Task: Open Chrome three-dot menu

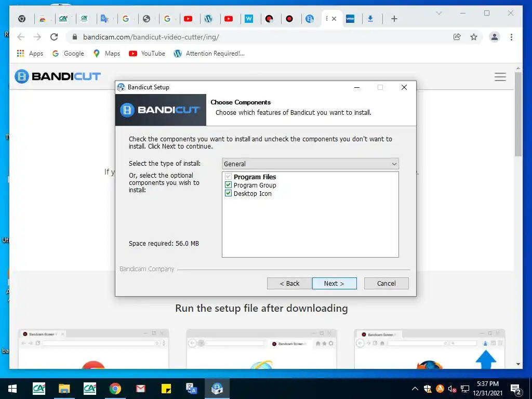Action: pyautogui.click(x=511, y=37)
